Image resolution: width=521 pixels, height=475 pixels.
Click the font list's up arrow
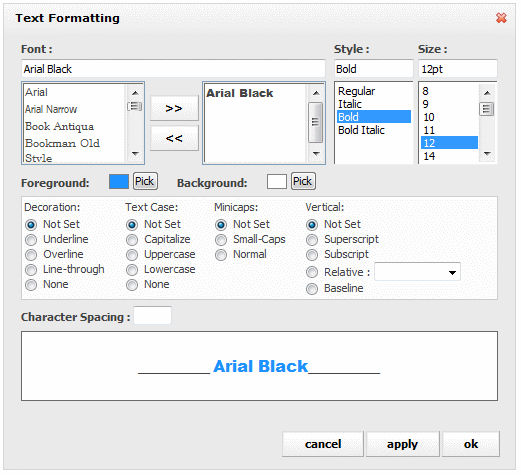135,93
